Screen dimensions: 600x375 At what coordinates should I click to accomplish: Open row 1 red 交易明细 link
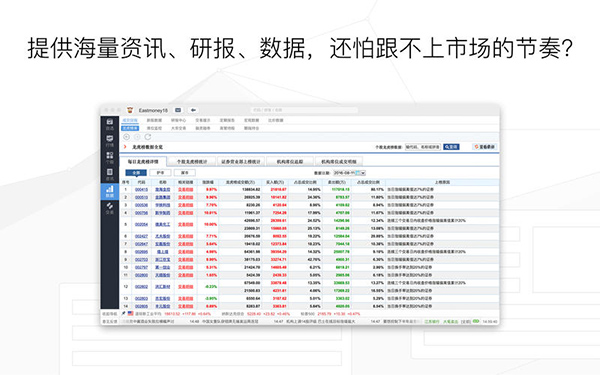click(186, 189)
